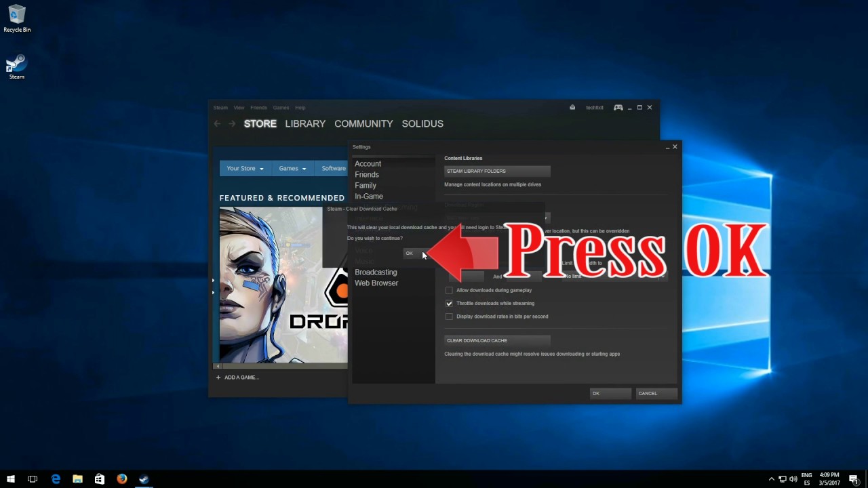Open the Windows Start menu
868x488 pixels.
[x=11, y=479]
